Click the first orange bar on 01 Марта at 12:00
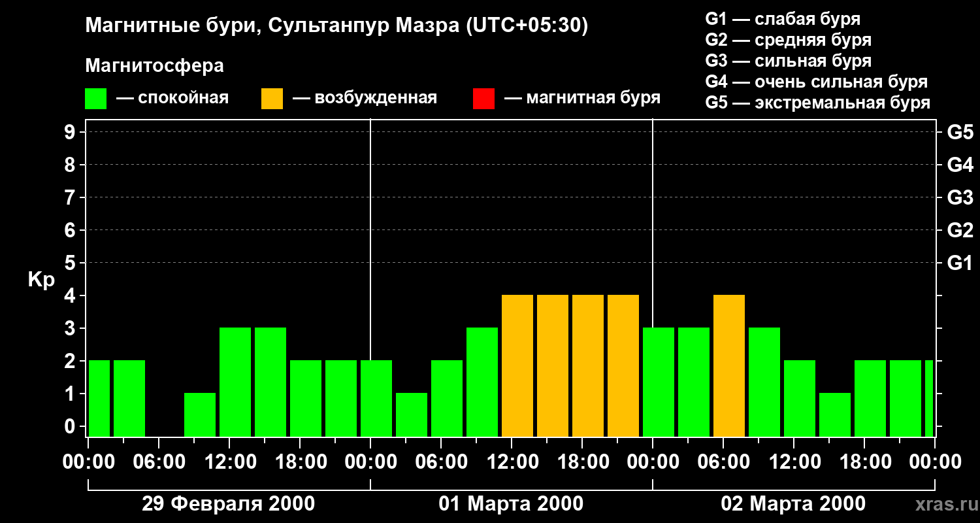 pyautogui.click(x=517, y=366)
